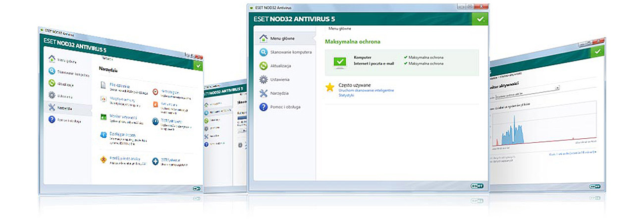This screenshot has height=223, width=644.
Task: Select the Narzędzia row in the left window sidebar
Action: click(x=68, y=108)
